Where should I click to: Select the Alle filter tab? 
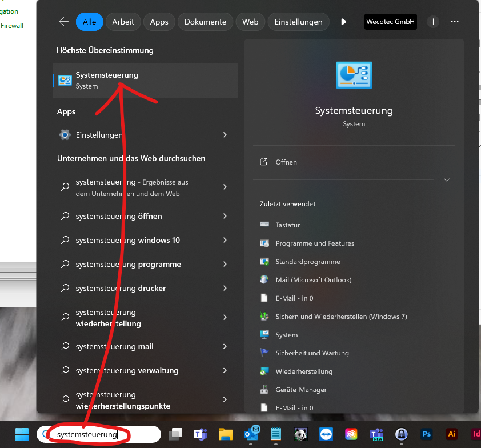[89, 22]
